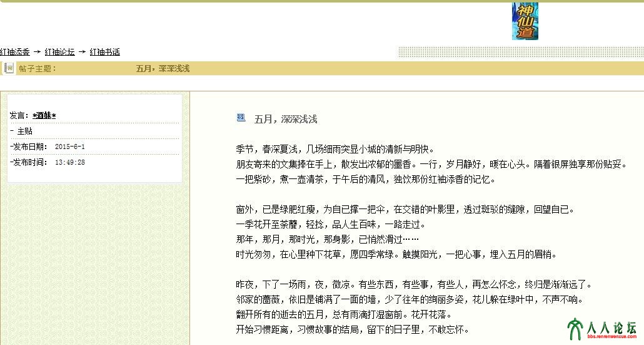Click the notebook icon beside 帖子主题

click(9, 68)
